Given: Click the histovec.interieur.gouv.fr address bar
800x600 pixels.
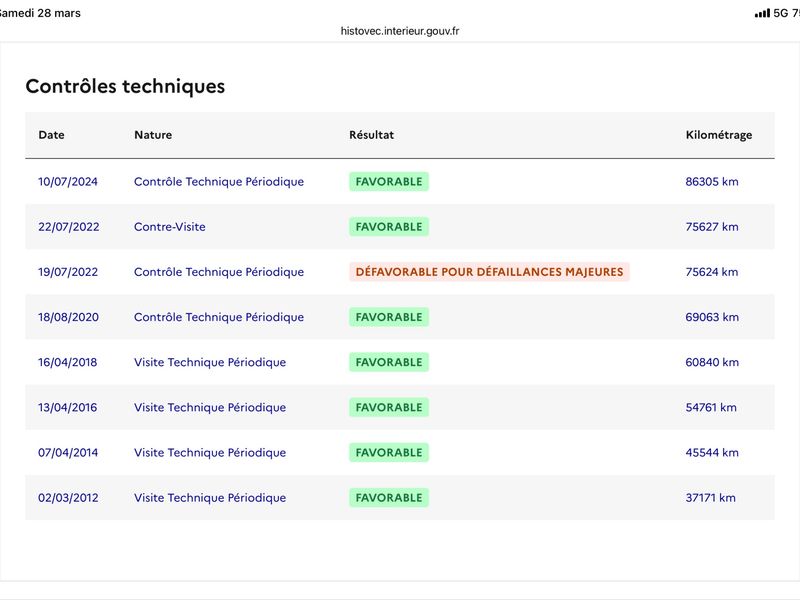Looking at the screenshot, I should coord(400,31).
